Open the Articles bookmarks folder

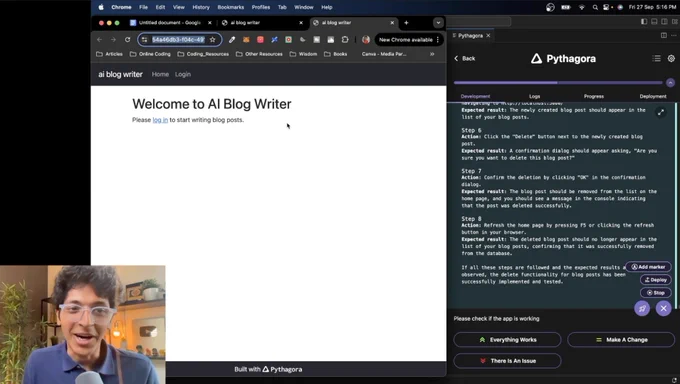(x=109, y=54)
